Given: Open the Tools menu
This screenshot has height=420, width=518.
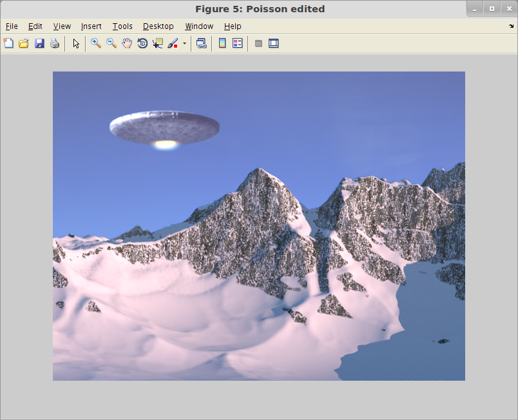Looking at the screenshot, I should tap(122, 26).
